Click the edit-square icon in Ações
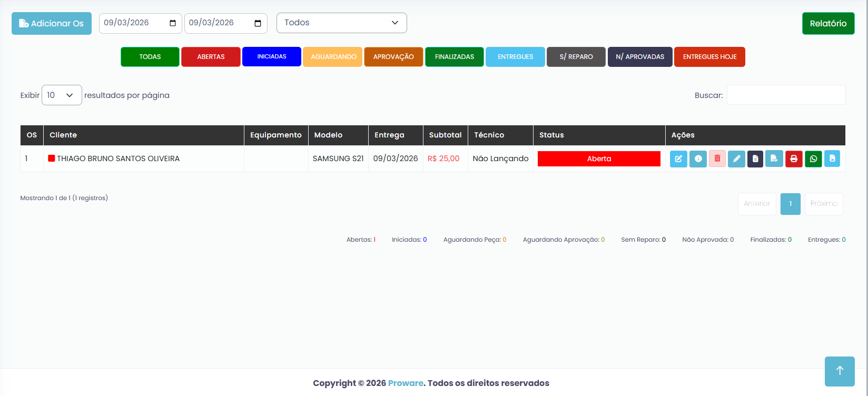 (x=678, y=159)
